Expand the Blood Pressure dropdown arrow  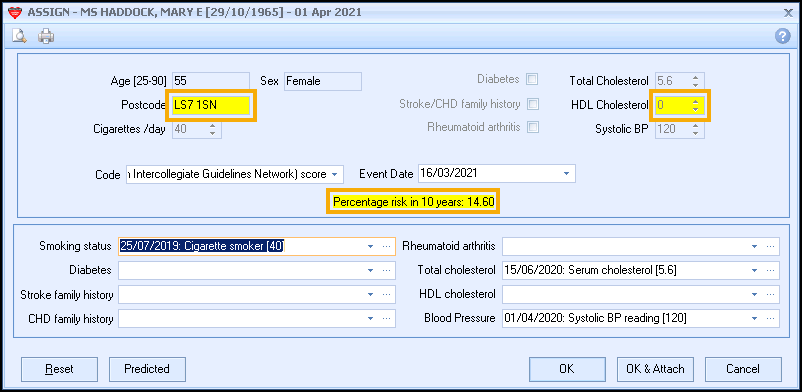(x=754, y=318)
